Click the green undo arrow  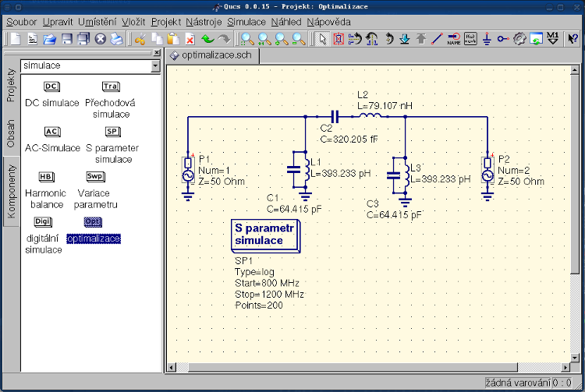[x=207, y=39]
